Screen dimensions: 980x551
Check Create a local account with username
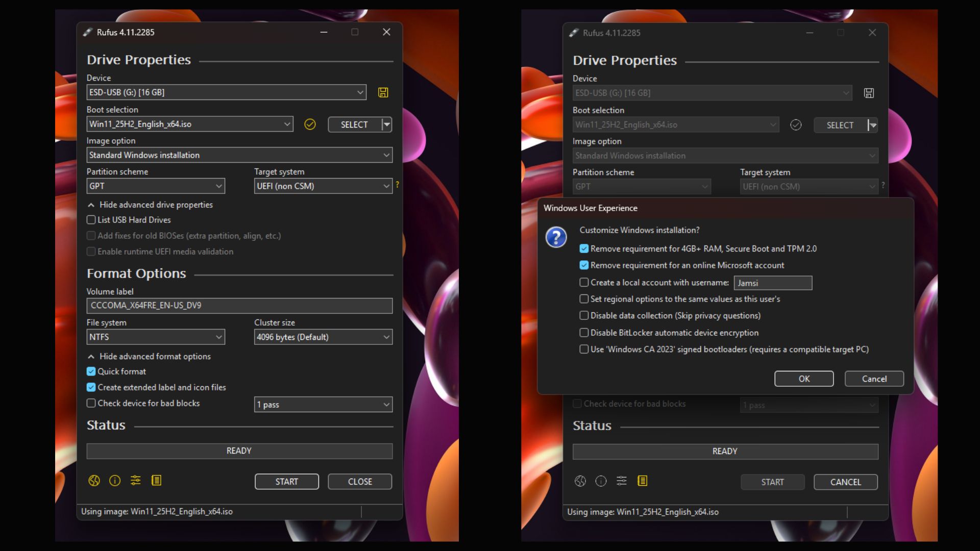tap(584, 282)
